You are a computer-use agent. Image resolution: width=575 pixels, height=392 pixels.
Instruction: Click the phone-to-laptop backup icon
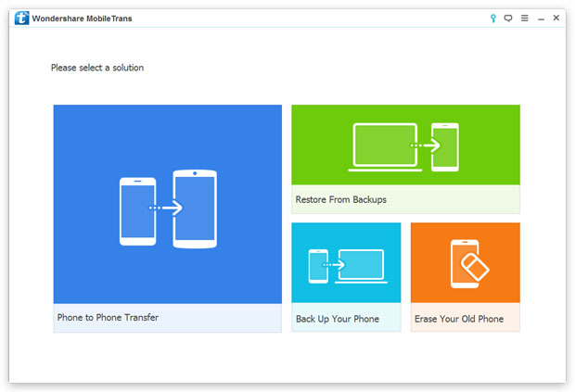[348, 266]
